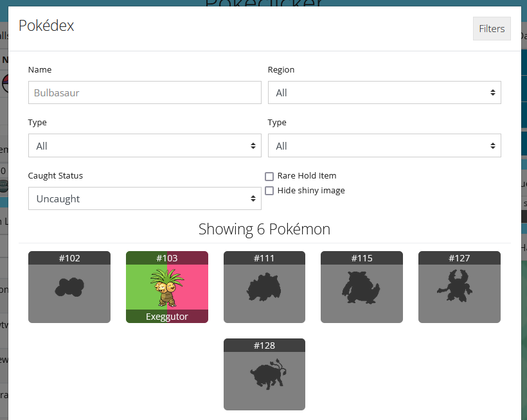Select the #127 silhouette card

460,287
